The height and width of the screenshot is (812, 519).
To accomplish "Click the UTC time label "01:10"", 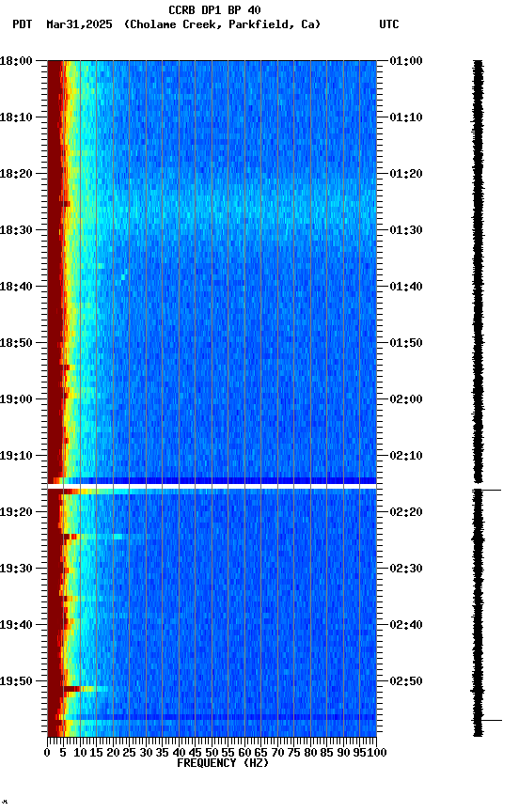I will 406,117.
